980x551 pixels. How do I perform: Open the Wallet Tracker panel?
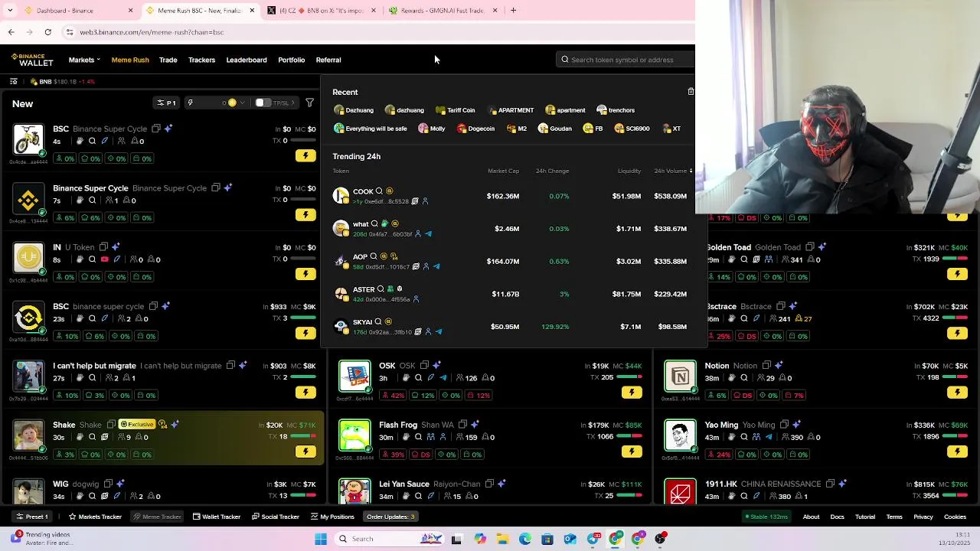pos(217,517)
